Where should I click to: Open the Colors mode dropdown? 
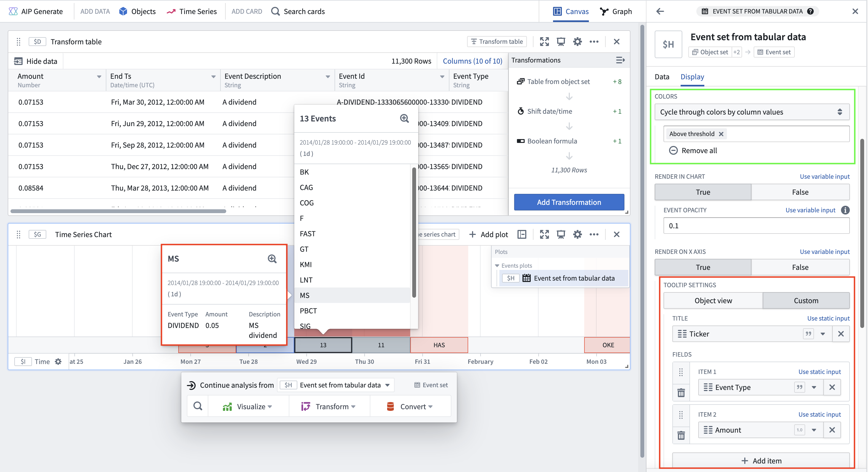752,112
